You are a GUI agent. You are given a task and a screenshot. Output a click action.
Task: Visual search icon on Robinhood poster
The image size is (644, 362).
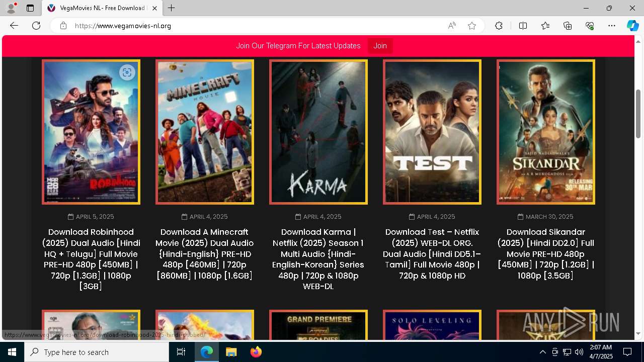pyautogui.click(x=127, y=72)
